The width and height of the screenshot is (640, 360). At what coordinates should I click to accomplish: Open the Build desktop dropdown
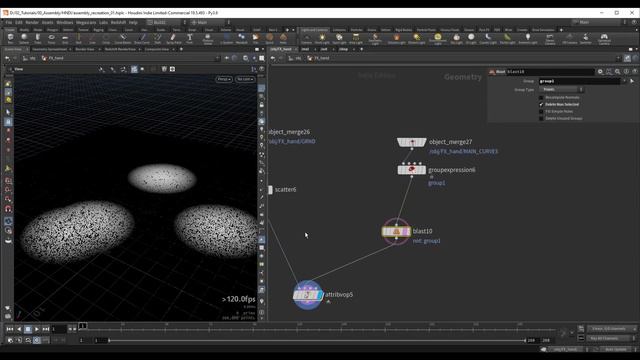click(x=166, y=22)
